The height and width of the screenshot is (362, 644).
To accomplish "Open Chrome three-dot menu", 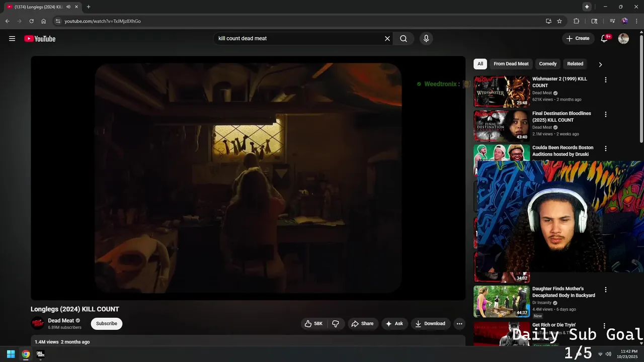I will tap(636, 21).
